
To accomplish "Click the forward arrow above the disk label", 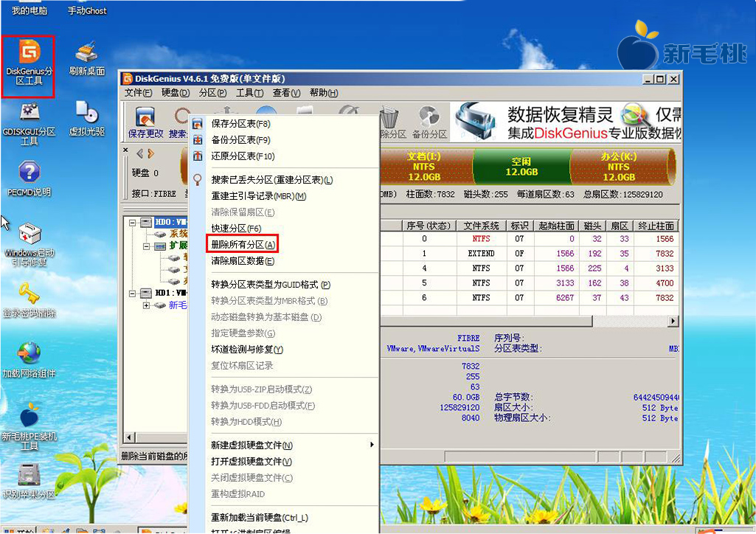I will click(151, 153).
